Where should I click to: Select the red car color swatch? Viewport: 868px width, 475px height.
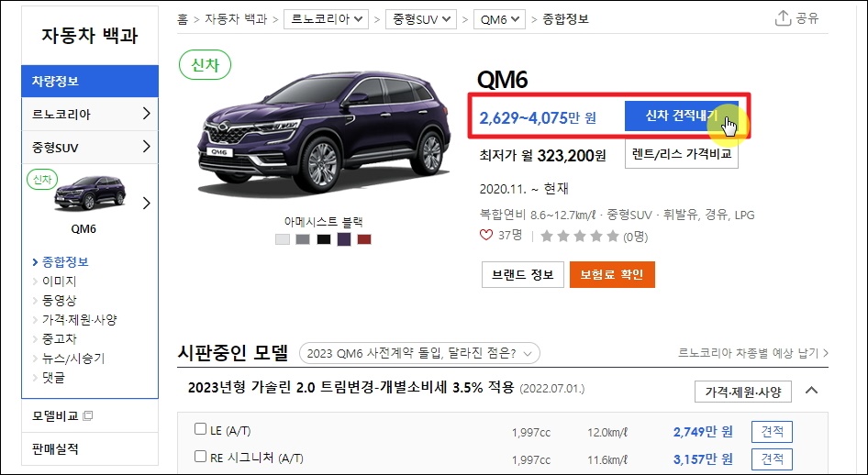click(x=363, y=239)
